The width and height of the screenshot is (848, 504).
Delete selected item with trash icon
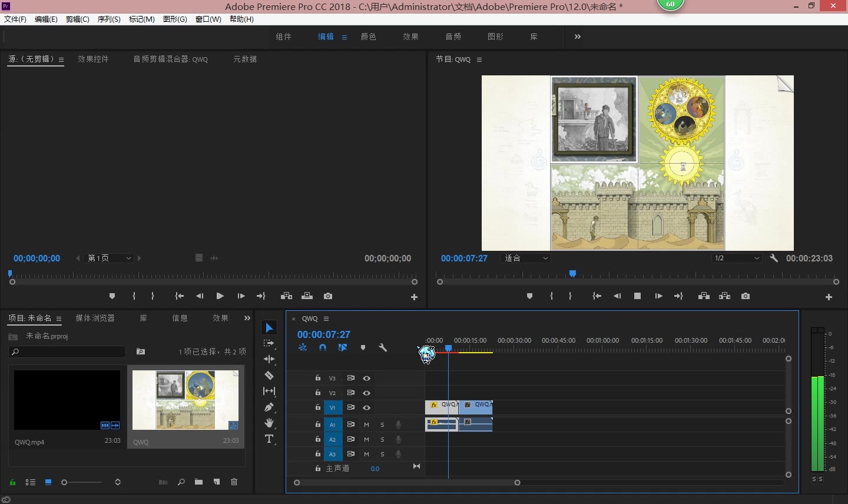234,482
